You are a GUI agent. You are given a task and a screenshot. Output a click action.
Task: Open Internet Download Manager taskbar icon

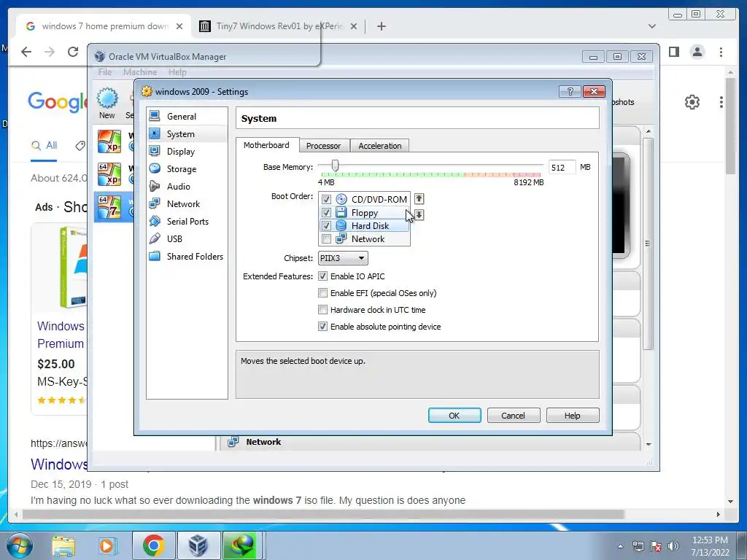[x=241, y=545]
